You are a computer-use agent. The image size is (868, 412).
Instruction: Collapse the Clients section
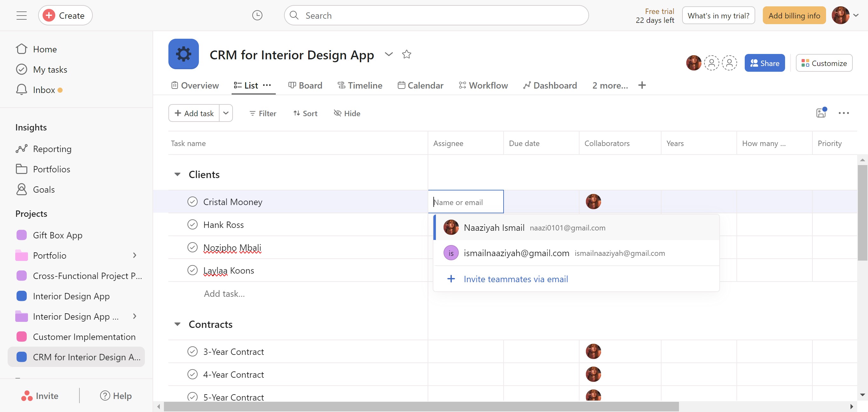(x=177, y=174)
